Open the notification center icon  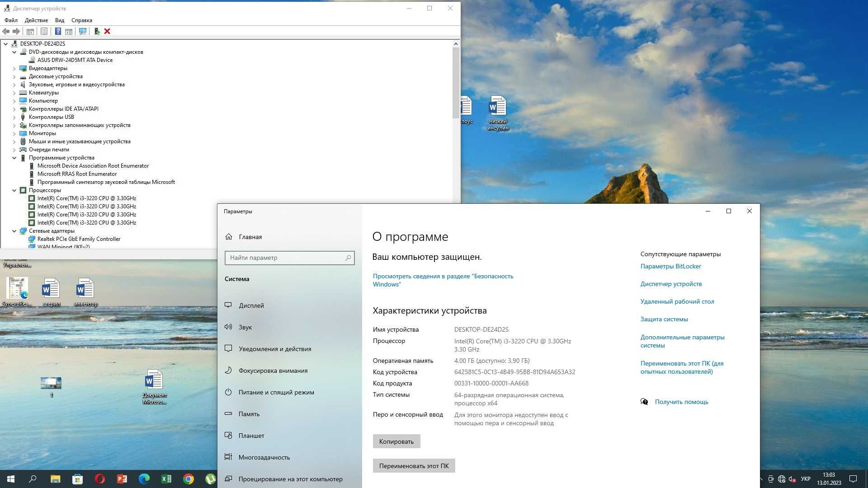point(853,479)
